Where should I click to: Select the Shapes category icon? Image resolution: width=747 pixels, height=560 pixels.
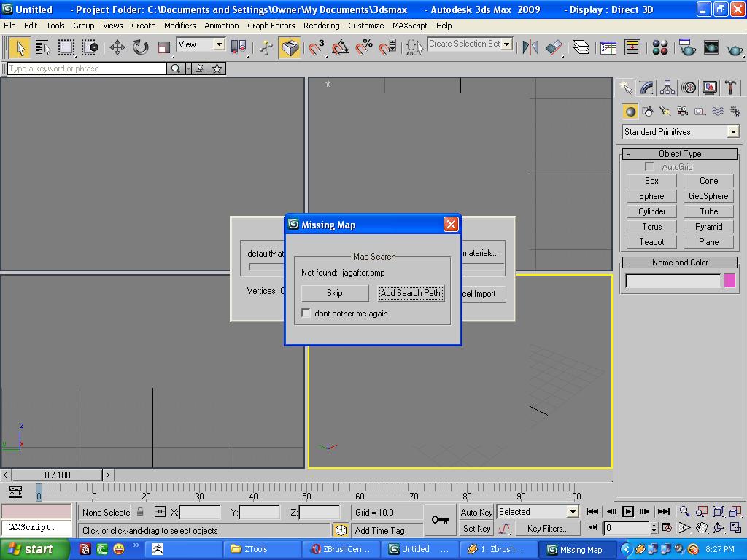pyautogui.click(x=648, y=112)
